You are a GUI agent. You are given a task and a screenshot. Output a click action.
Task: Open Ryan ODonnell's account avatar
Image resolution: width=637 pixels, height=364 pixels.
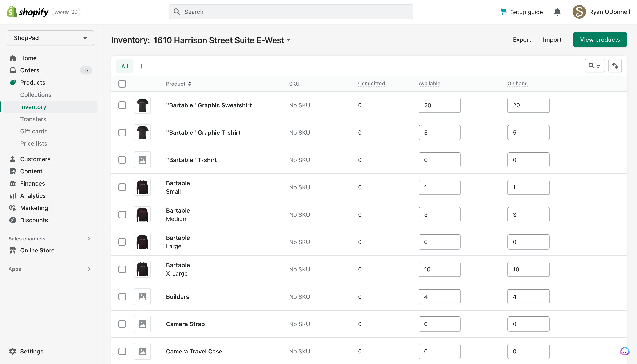click(579, 12)
